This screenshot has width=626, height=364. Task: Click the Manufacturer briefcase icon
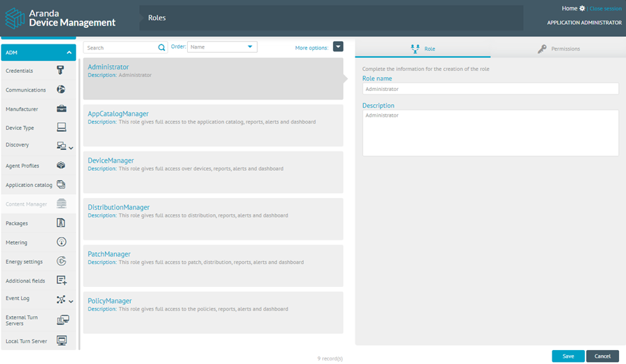[61, 108]
